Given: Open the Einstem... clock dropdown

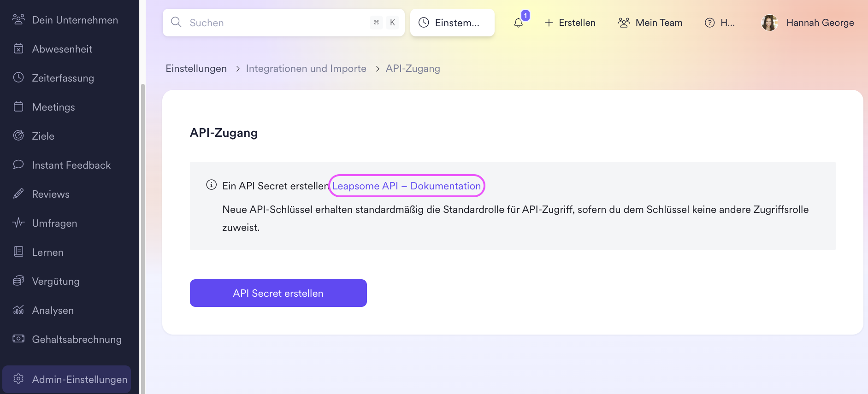Looking at the screenshot, I should click(452, 23).
